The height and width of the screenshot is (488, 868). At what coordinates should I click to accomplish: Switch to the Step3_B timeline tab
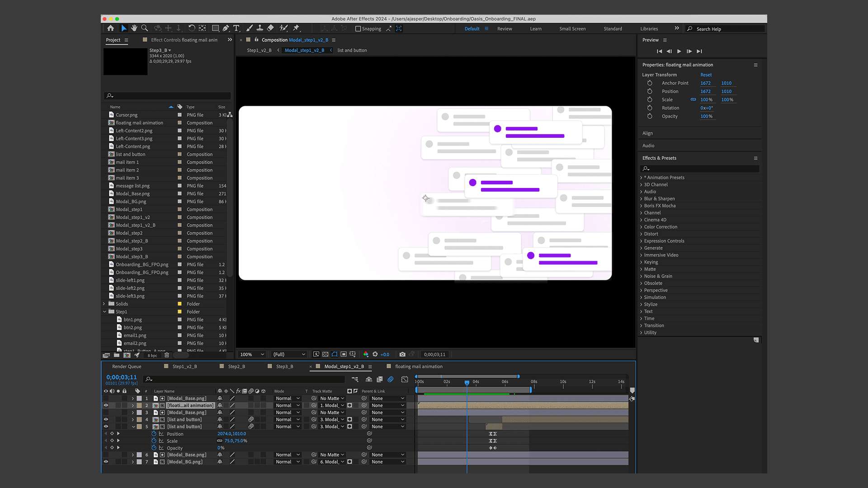[284, 366]
